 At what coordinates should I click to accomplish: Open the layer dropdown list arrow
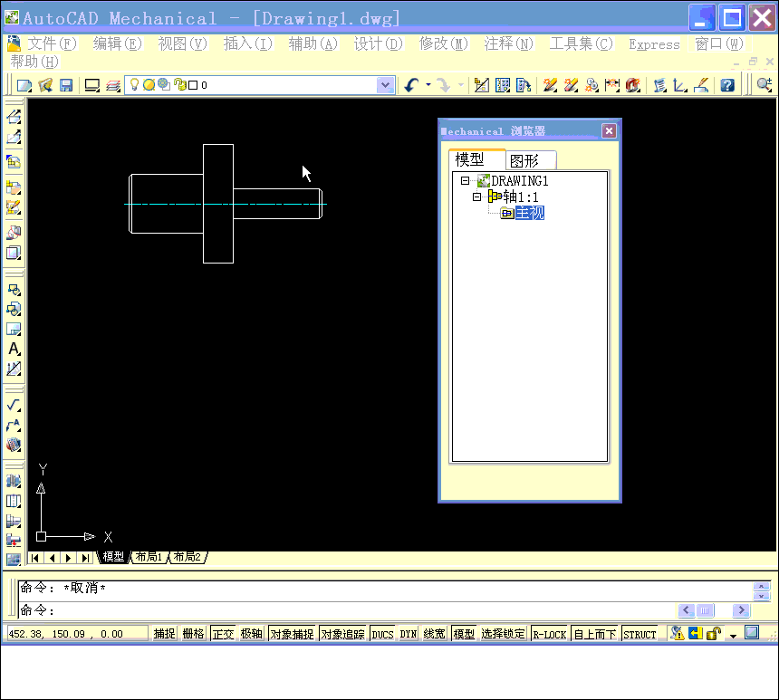coord(385,85)
